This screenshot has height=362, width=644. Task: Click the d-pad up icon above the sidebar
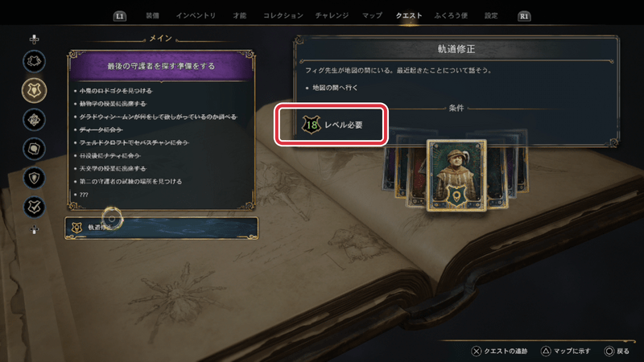pos(34,39)
